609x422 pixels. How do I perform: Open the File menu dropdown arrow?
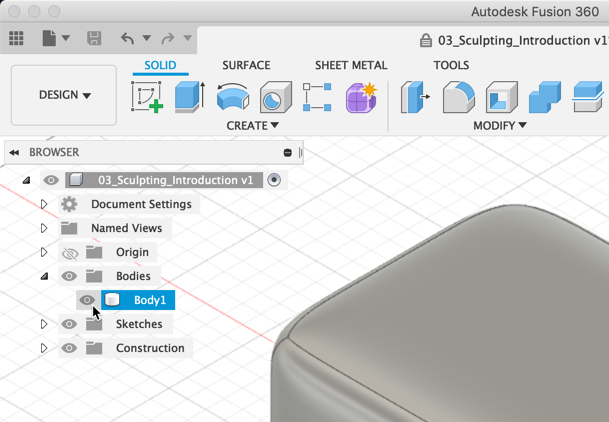[x=66, y=38]
